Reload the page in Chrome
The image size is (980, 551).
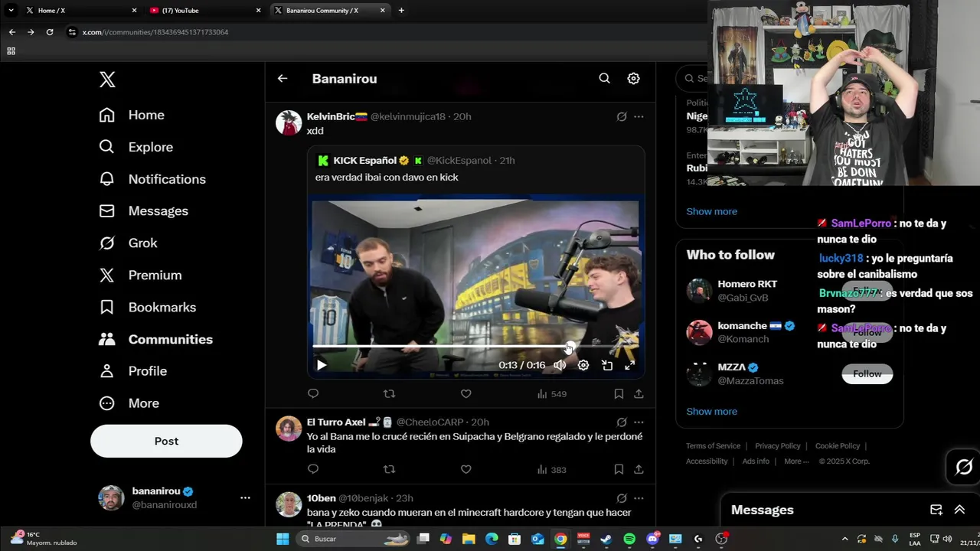(50, 32)
